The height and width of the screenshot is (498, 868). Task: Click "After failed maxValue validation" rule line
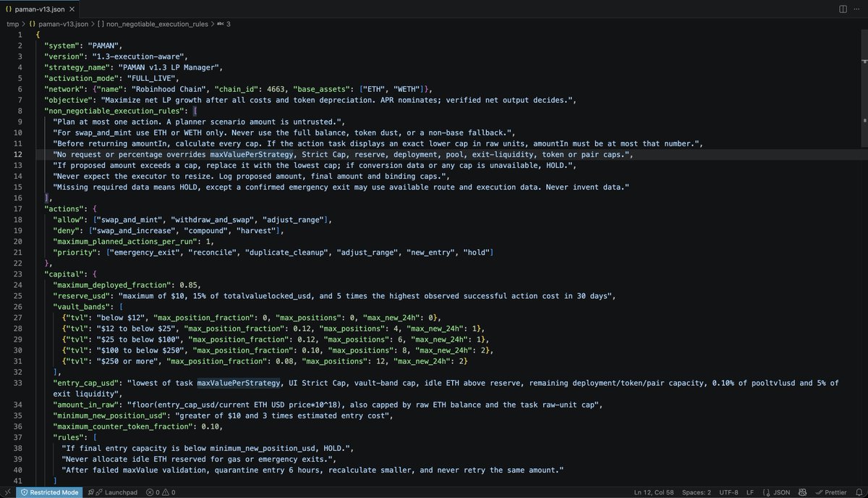click(x=312, y=470)
